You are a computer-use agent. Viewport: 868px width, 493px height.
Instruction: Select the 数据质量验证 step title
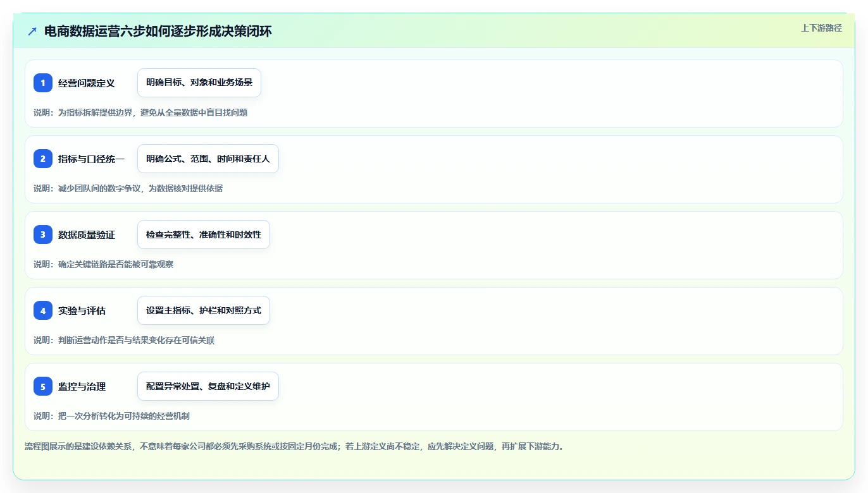[x=87, y=234]
